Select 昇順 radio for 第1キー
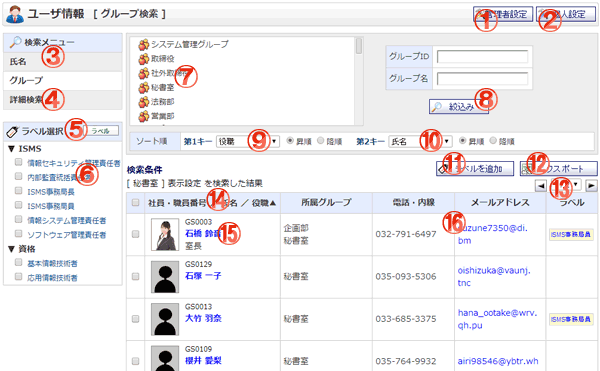The width and height of the screenshot is (600, 371). point(290,141)
